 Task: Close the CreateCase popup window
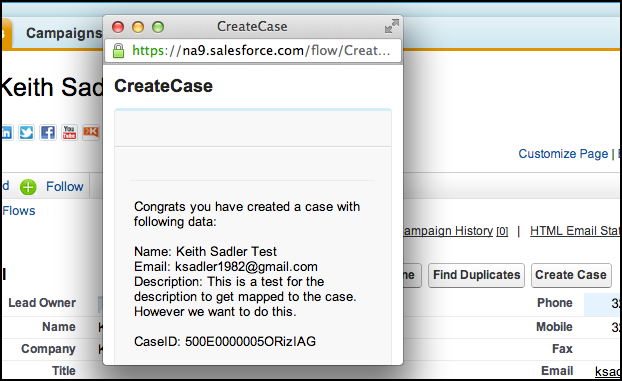tap(118, 27)
